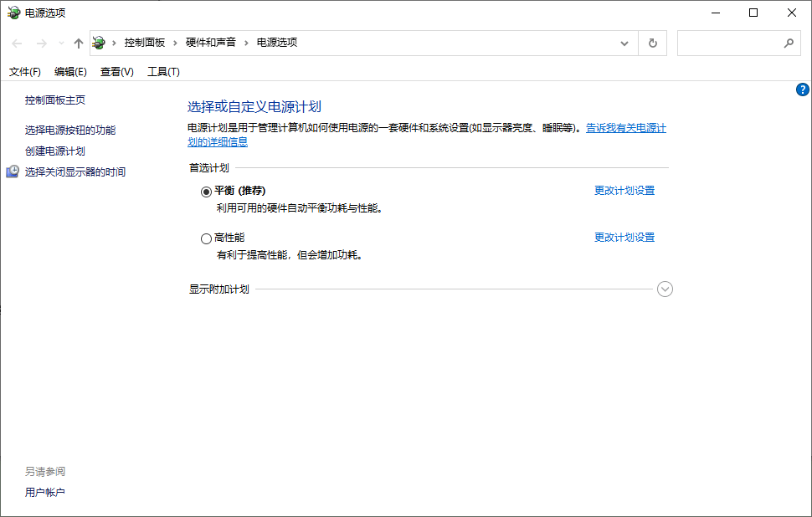Screen dimensions: 812x517
Task: Open 更改计划设置 for the 平衡 plan
Action: (x=624, y=190)
